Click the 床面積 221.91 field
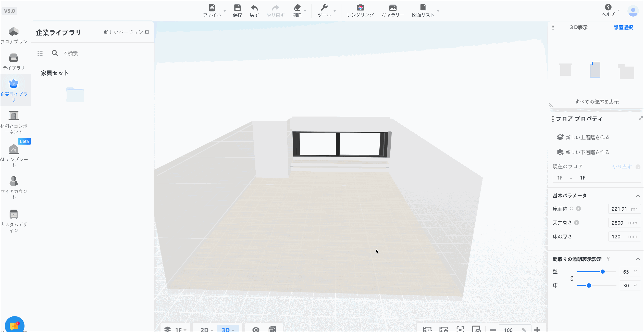This screenshot has height=332, width=644. point(624,209)
